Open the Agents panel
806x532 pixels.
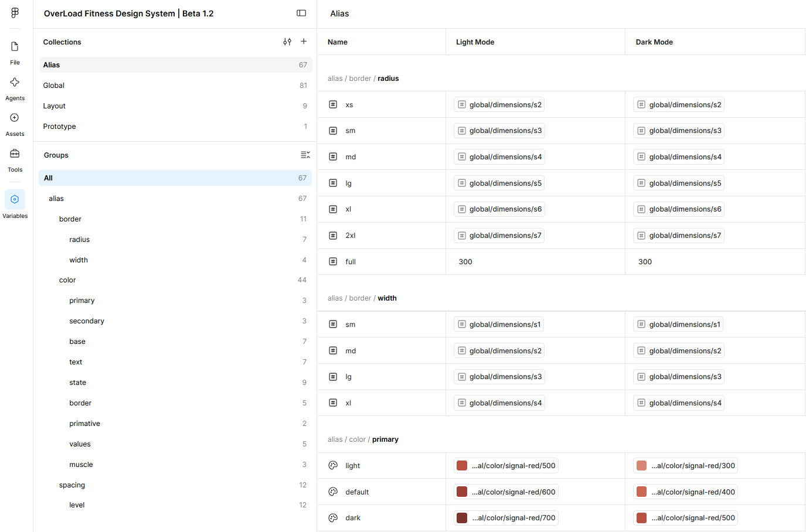click(15, 88)
